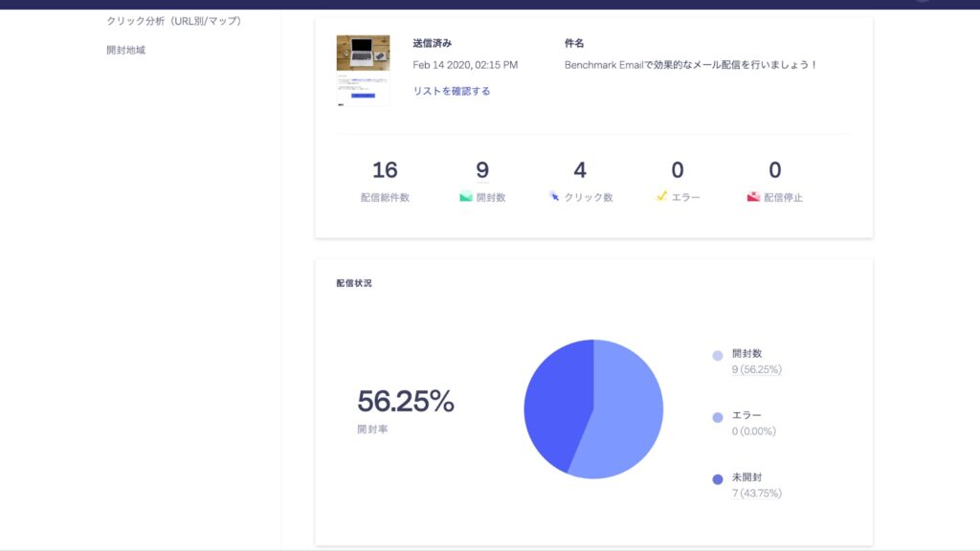This screenshot has width=980, height=551.
Task: Open the 7 (43.75%) legend link
Action: click(x=757, y=493)
